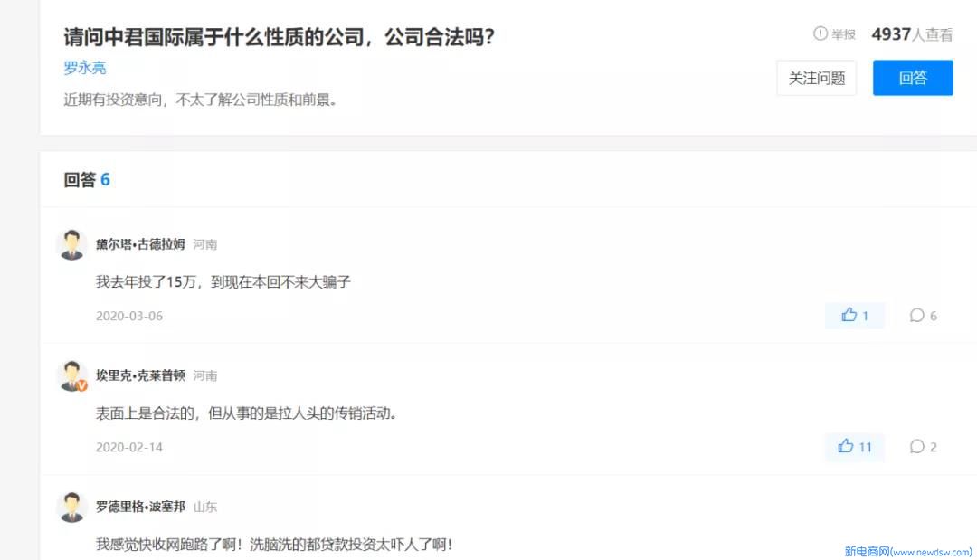Open asker 罗永亮's profile link
The height and width of the screenshot is (560, 977).
tap(85, 68)
